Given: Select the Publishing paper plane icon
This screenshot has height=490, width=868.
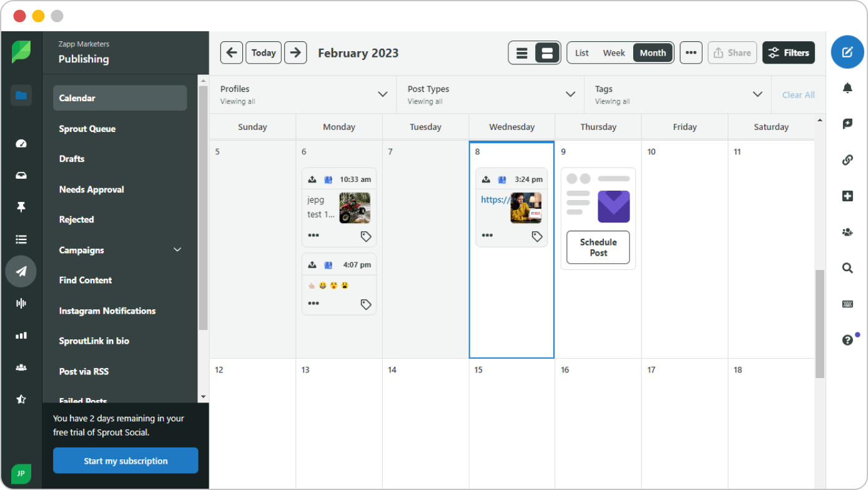Looking at the screenshot, I should 21,271.
